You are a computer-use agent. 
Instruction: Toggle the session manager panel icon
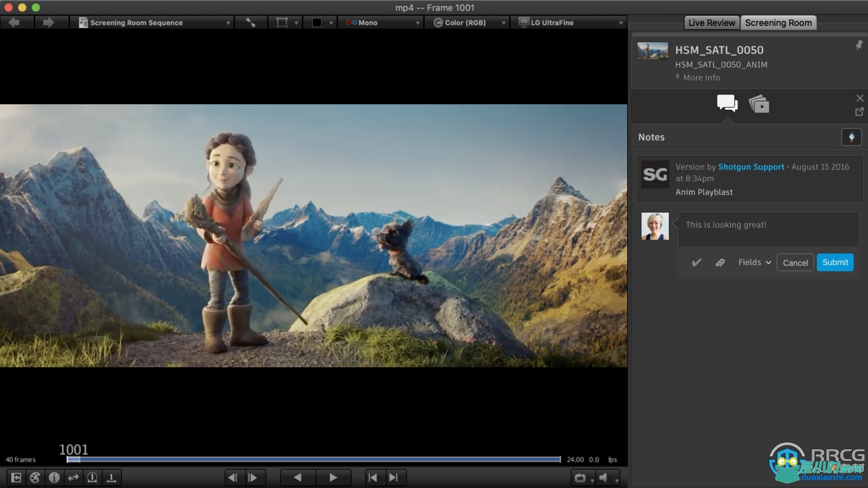click(x=16, y=477)
